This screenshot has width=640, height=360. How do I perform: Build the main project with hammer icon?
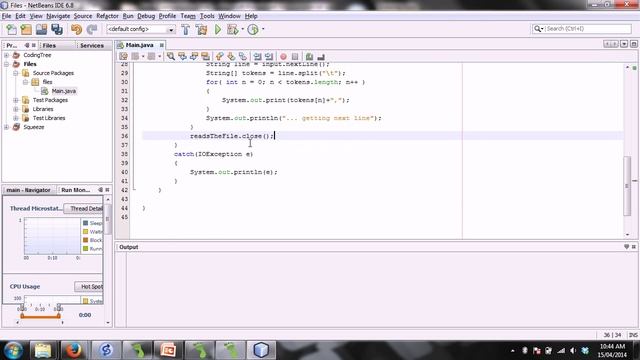(x=185, y=29)
